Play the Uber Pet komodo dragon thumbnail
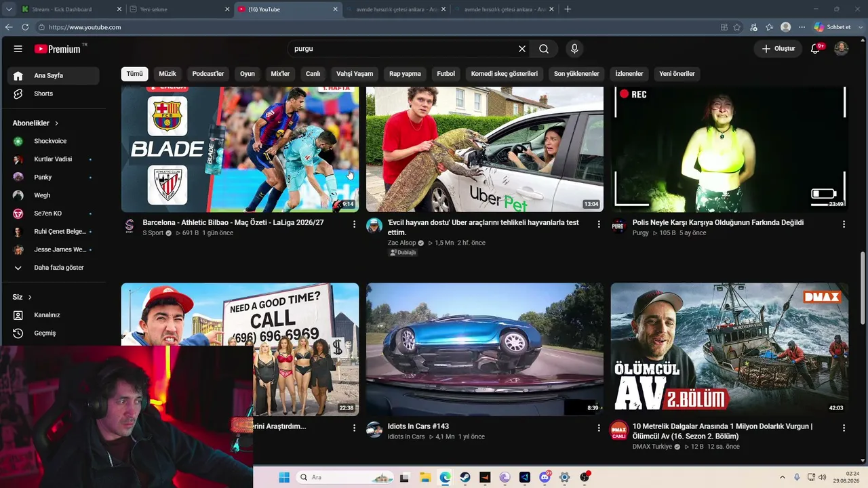Viewport: 868px width, 488px height. (x=485, y=149)
